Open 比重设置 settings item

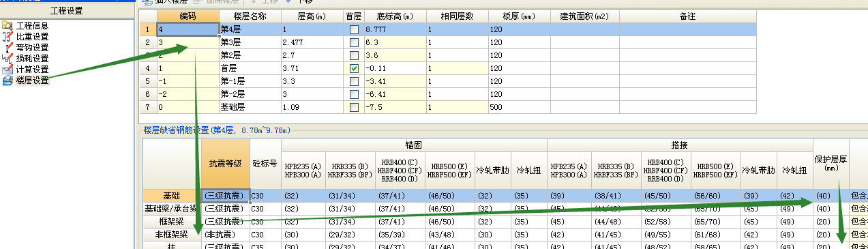[33, 37]
